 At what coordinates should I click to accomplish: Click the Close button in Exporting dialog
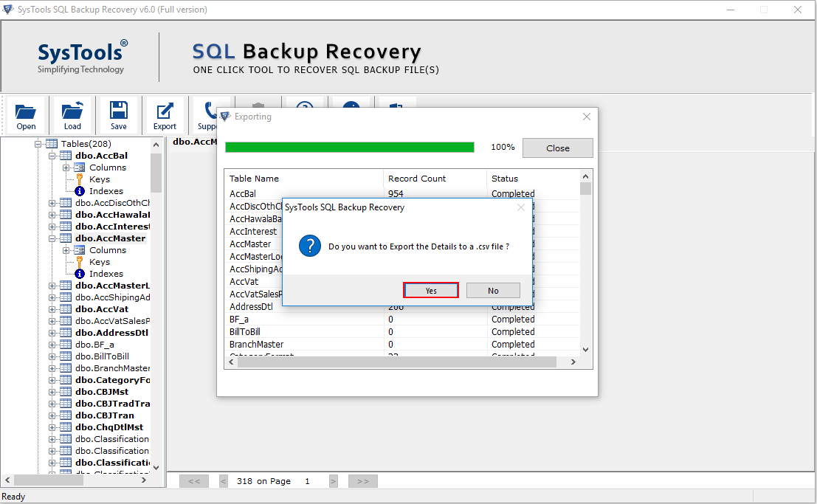coord(557,148)
